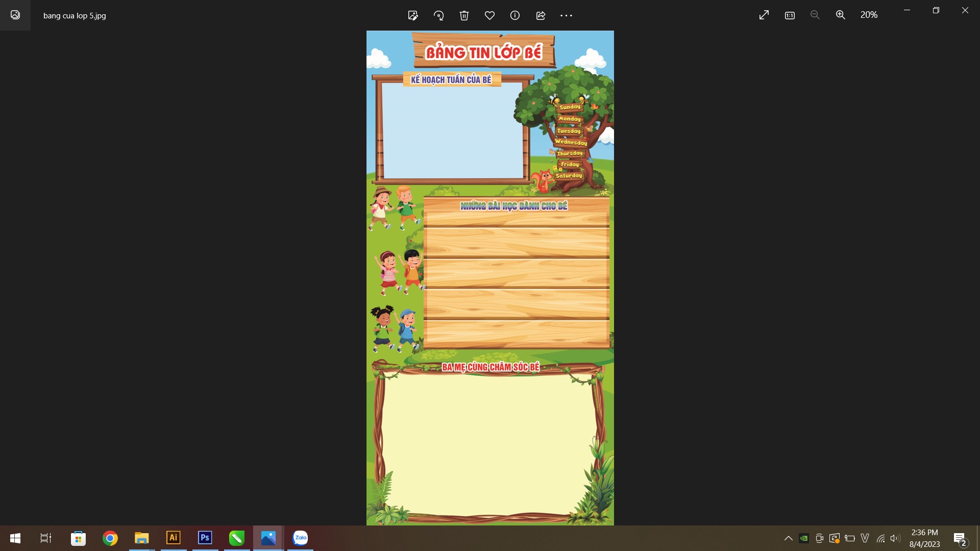Enter fullscreen view with the arrows icon
This screenshot has height=551, width=980.
(764, 15)
